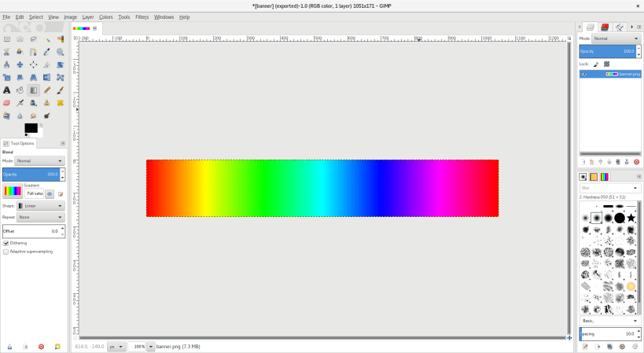Open the status bar px unit dropdown

(x=116, y=347)
